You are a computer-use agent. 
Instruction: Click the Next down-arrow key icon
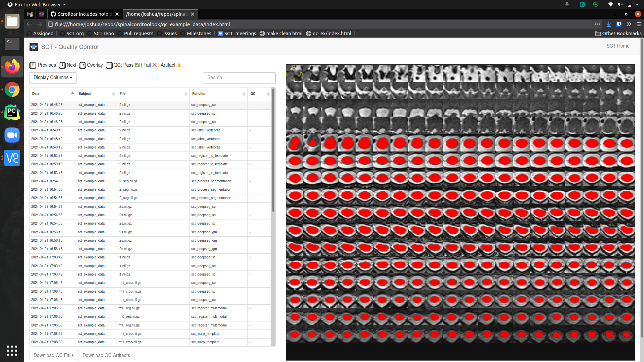(62, 65)
